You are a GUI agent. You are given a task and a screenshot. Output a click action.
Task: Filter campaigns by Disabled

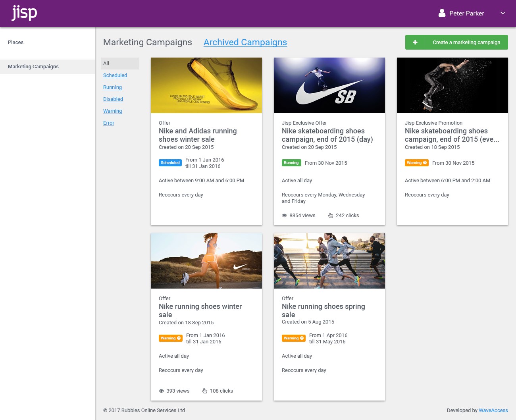113,99
